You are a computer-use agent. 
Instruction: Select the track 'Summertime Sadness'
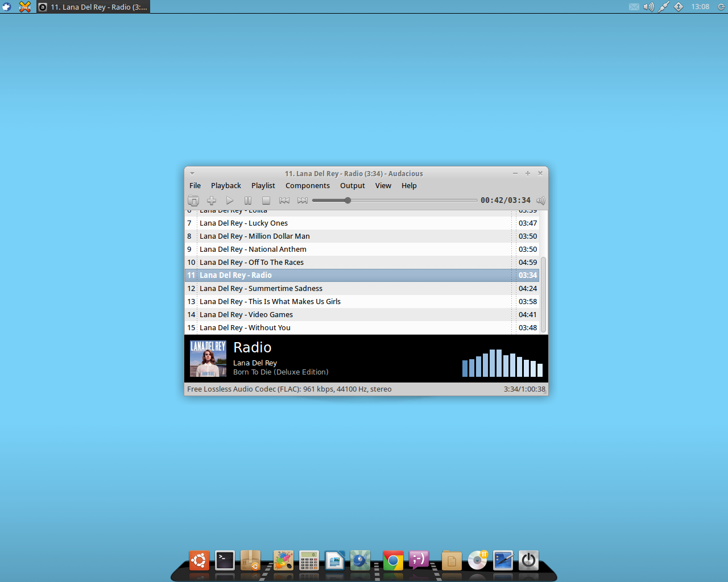point(362,289)
